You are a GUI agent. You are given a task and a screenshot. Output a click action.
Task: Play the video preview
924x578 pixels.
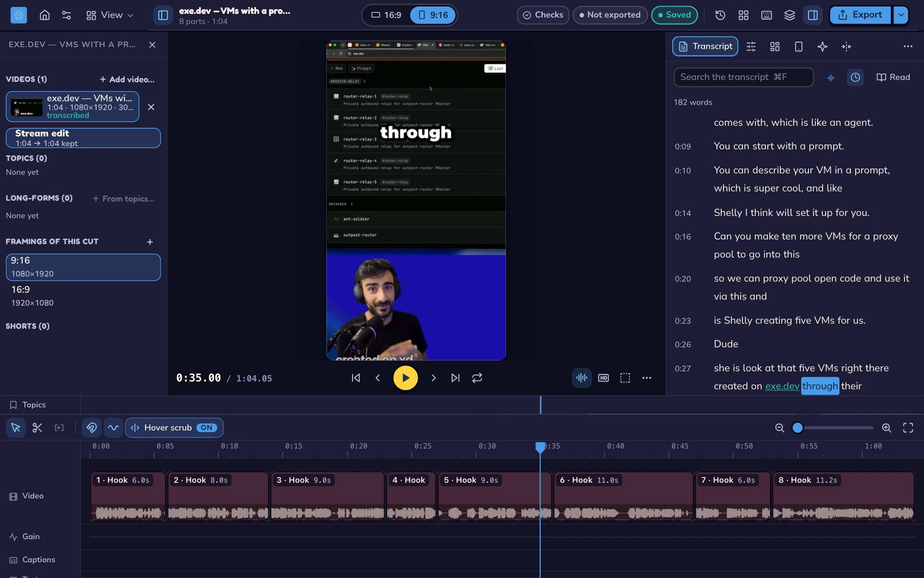405,378
